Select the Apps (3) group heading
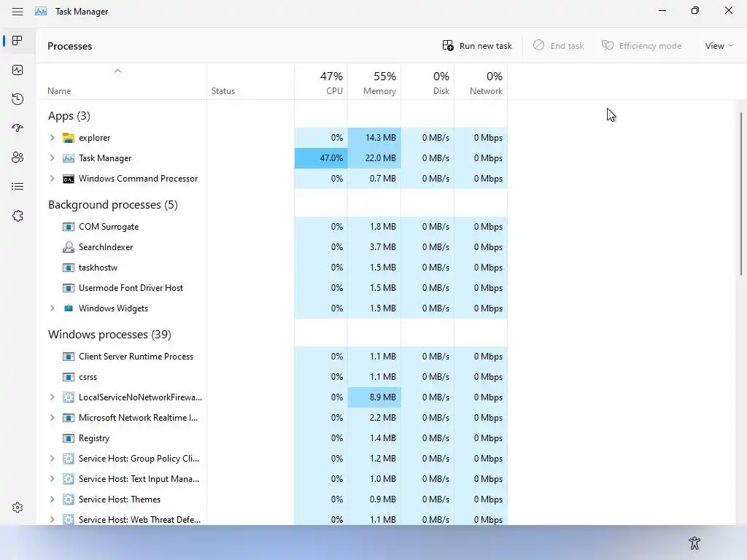747x560 pixels. click(x=69, y=116)
